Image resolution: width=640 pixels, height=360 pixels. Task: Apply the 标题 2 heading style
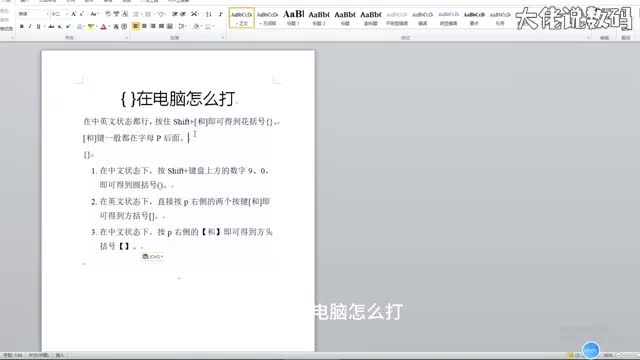coord(319,18)
